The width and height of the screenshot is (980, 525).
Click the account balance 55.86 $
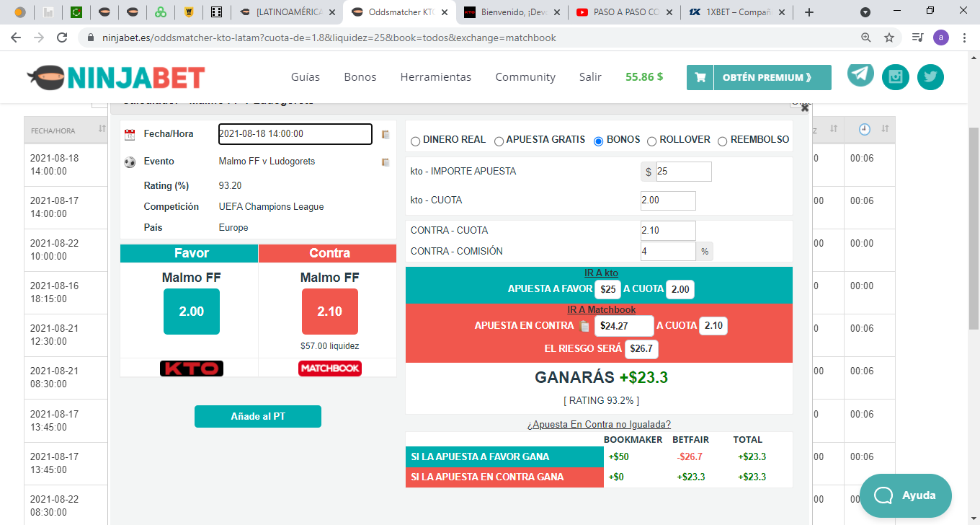644,77
